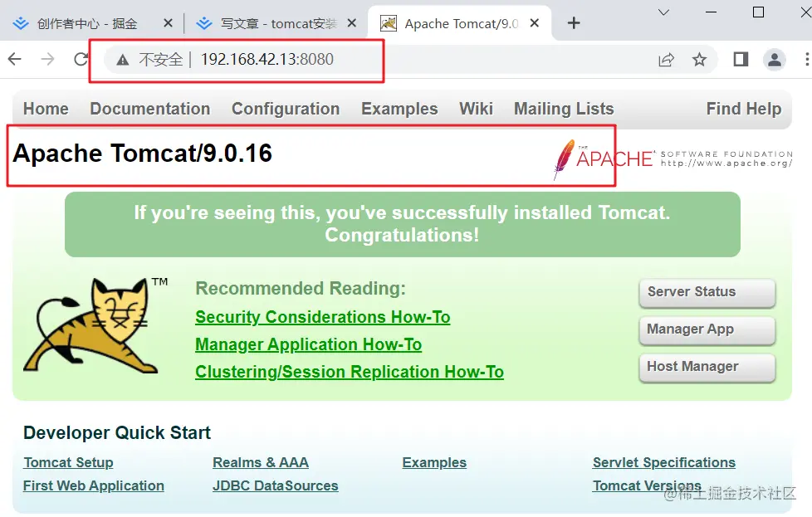This screenshot has height=517, width=812.
Task: Click the Developer Quick Start heading
Action: [x=117, y=432]
